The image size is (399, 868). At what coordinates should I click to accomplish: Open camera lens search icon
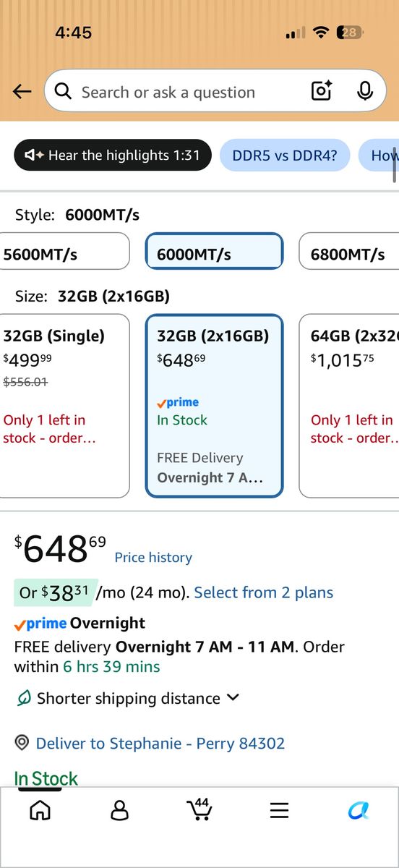click(322, 91)
